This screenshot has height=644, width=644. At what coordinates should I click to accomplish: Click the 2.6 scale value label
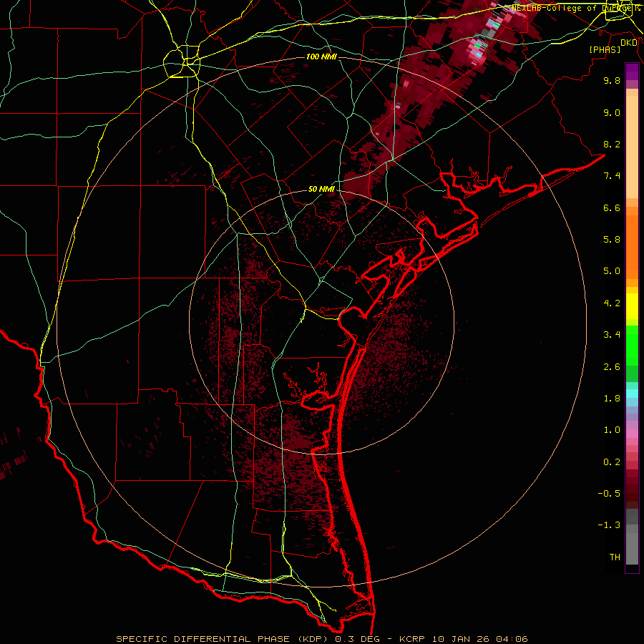tap(612, 367)
